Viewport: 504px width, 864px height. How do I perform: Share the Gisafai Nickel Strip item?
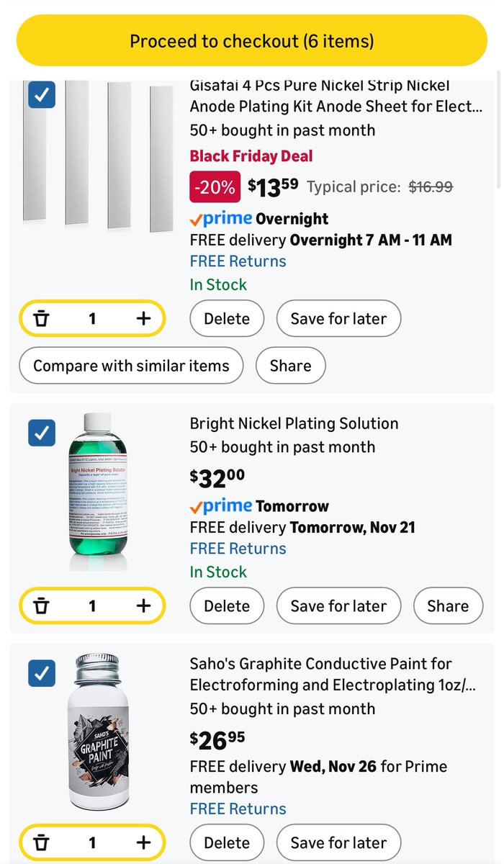pos(290,366)
